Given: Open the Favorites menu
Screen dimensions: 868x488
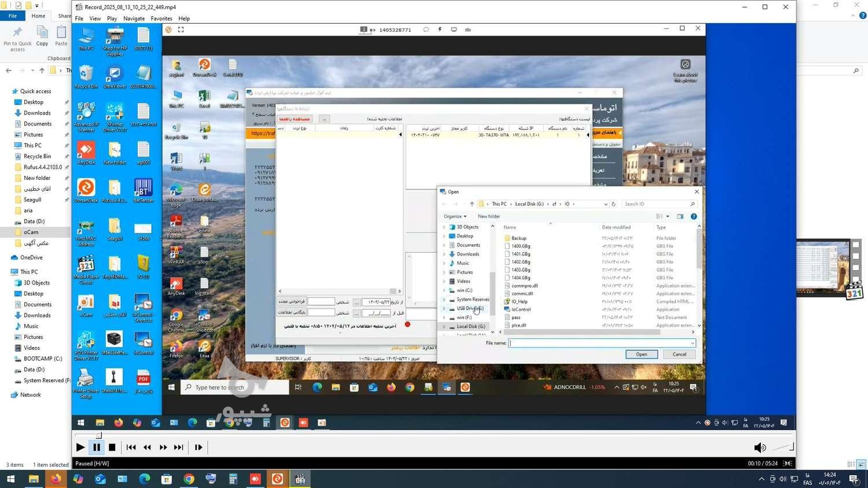Looking at the screenshot, I should (161, 19).
